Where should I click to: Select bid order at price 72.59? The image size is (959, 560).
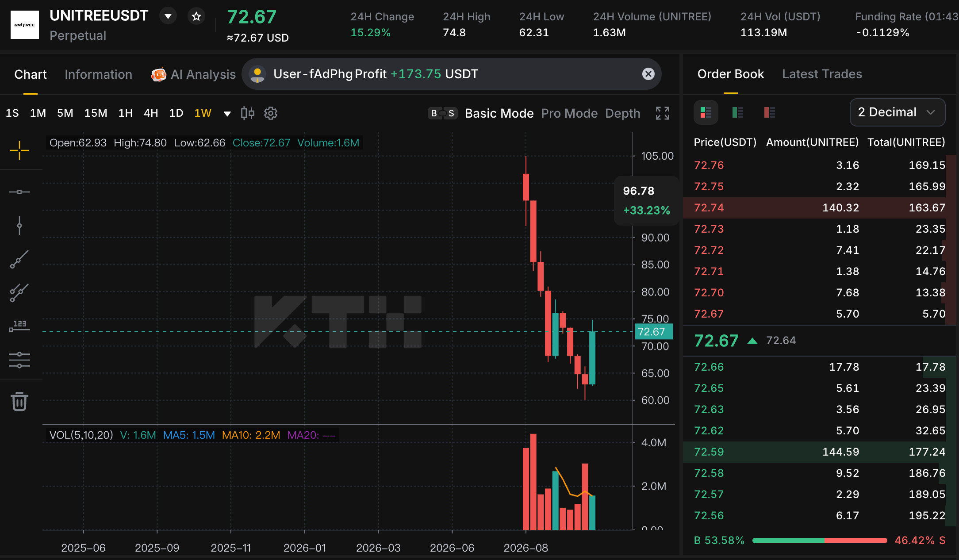click(820, 452)
